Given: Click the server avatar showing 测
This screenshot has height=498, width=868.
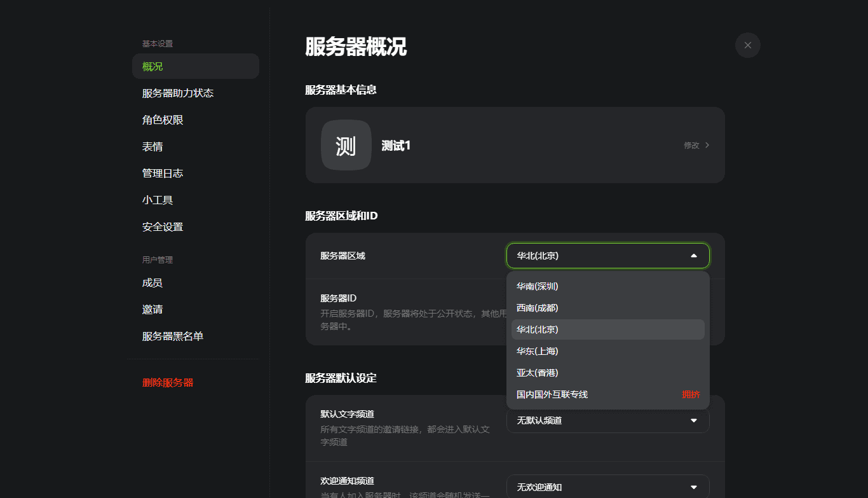Looking at the screenshot, I should (x=346, y=145).
